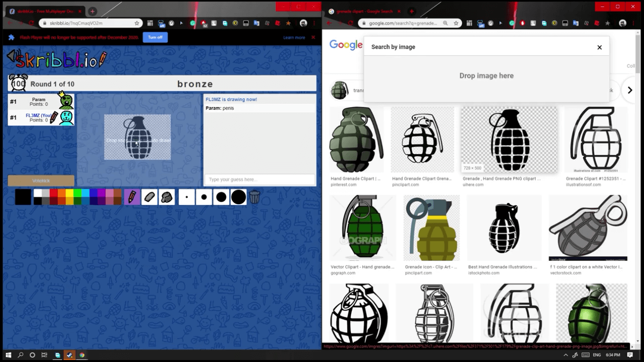Pick the bright green color swatch
The height and width of the screenshot is (362, 644).
(x=77, y=193)
